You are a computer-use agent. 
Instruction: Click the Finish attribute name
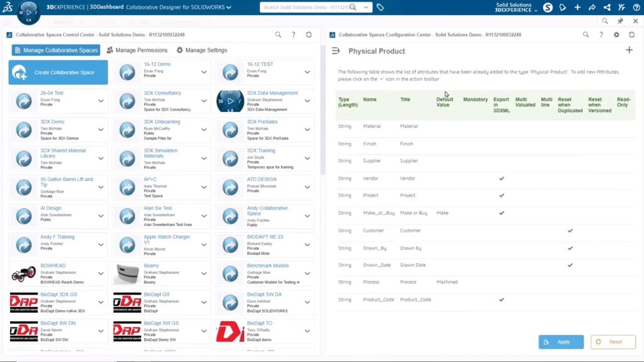[x=370, y=144]
